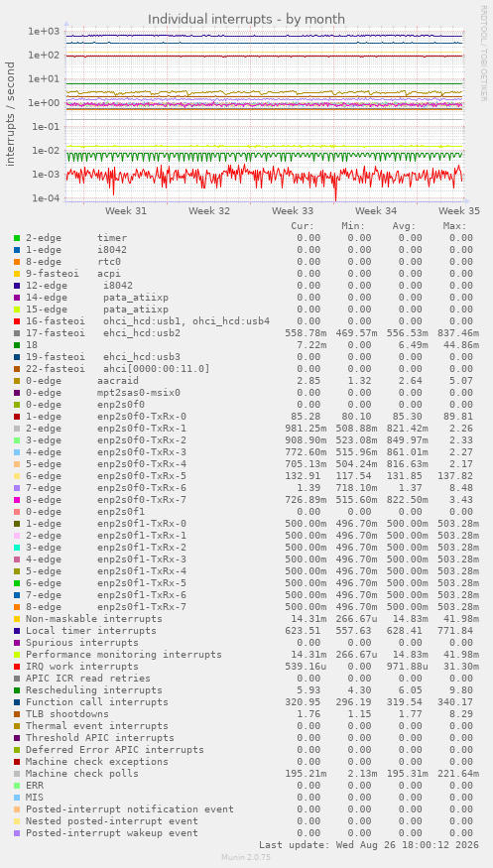Click the red swatch for IRQ work interrupts
The height and width of the screenshot is (868, 493).
coord(17,667)
